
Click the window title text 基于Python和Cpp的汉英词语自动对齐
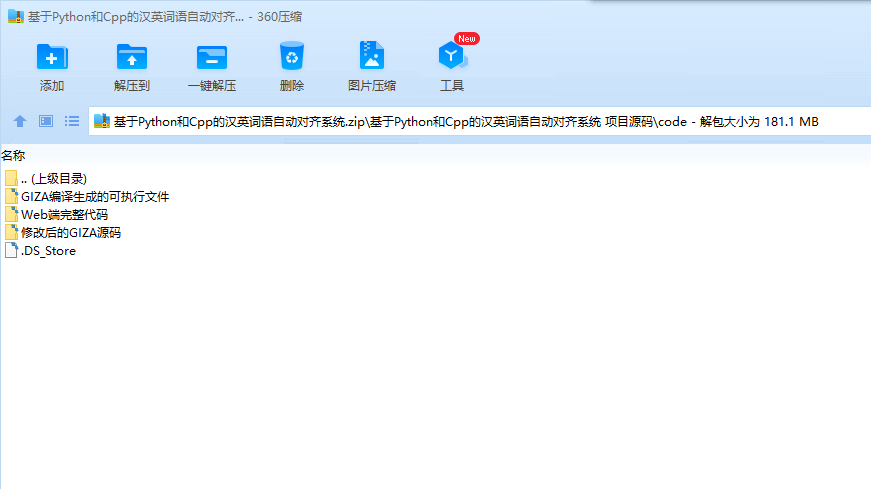coord(136,17)
